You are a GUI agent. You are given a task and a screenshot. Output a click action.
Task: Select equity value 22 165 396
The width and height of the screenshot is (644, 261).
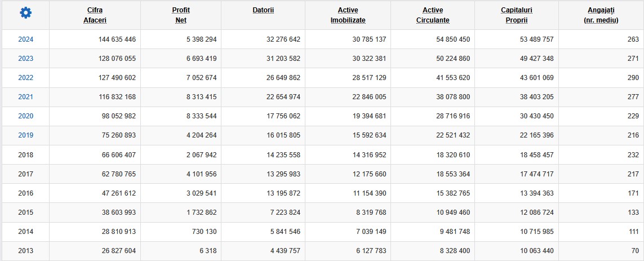coord(537,135)
